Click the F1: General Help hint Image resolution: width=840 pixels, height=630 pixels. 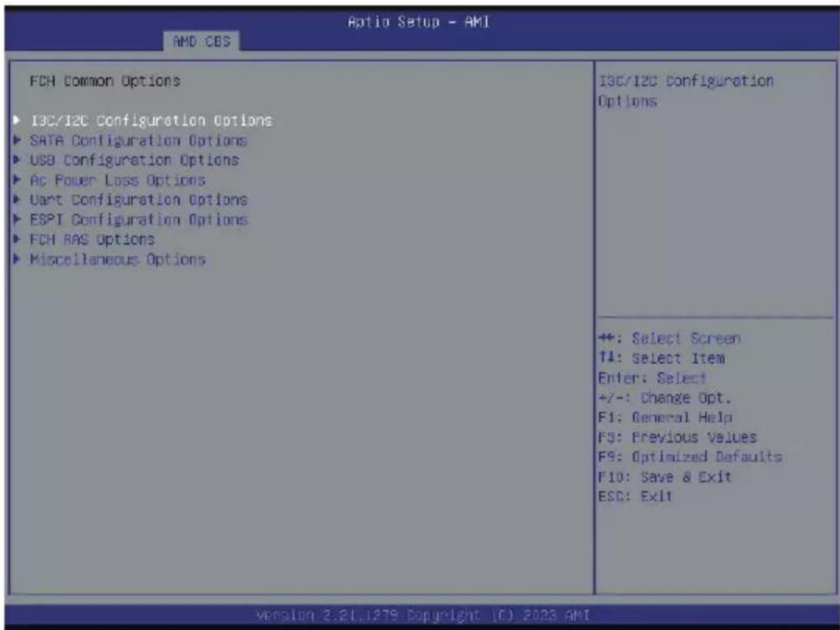[x=665, y=417]
